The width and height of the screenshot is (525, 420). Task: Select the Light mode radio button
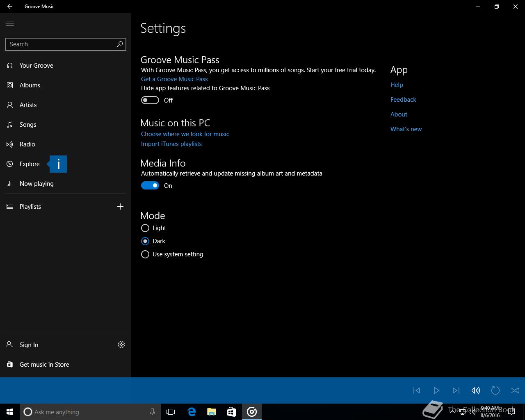[145, 228]
